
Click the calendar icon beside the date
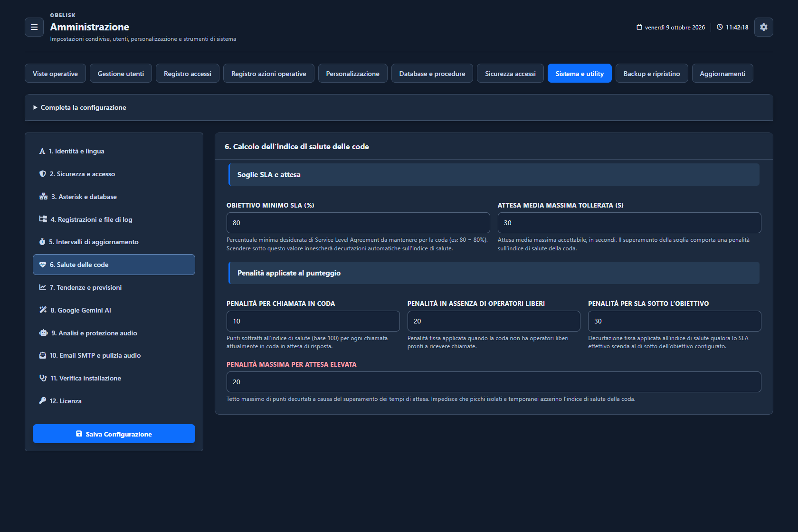(639, 27)
